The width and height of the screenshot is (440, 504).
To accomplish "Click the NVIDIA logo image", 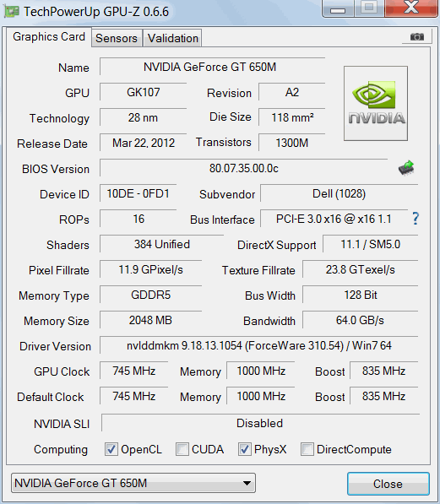I will coord(376,104).
